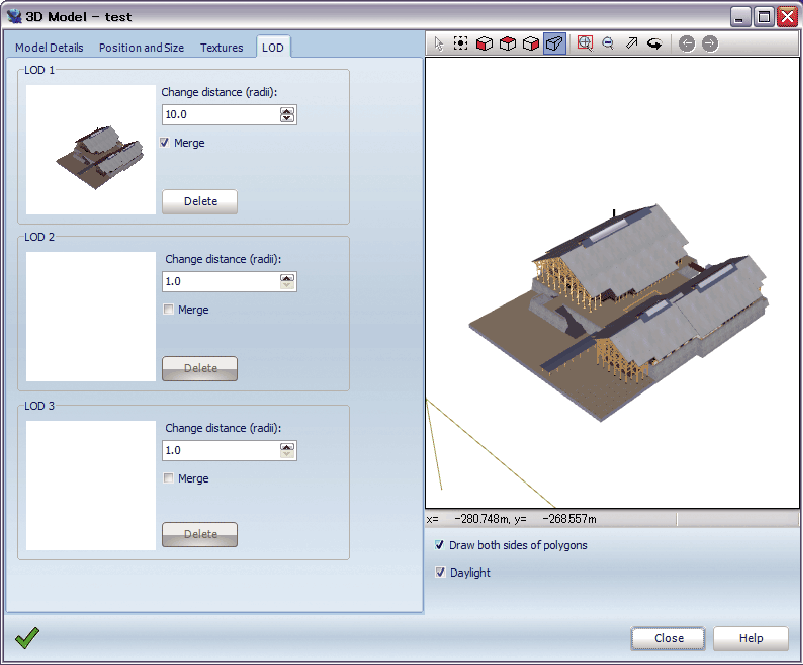
Task: Switch to cube front-face view
Action: tap(484, 44)
